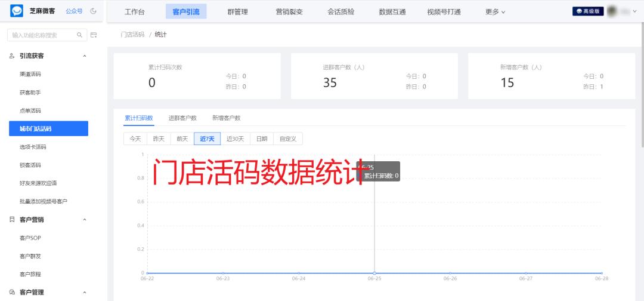Click the 06-25 data point on chart
Image resolution: width=644 pixels, height=301 pixels.
click(374, 273)
